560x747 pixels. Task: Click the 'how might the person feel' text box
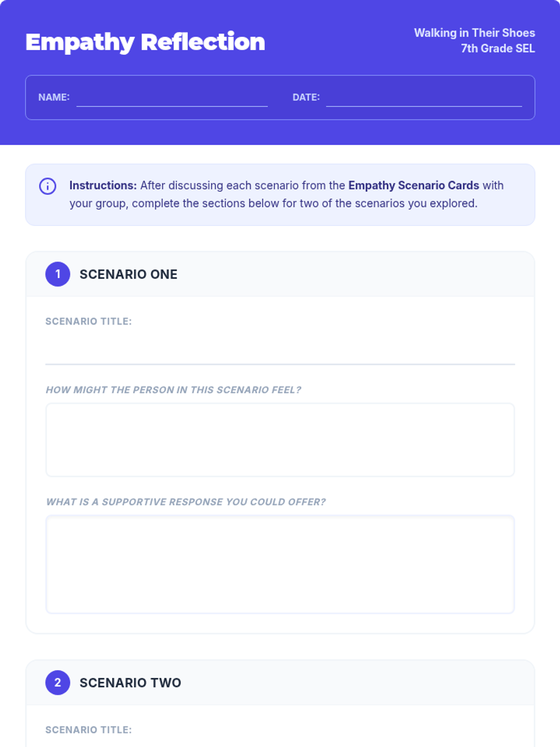(280, 440)
